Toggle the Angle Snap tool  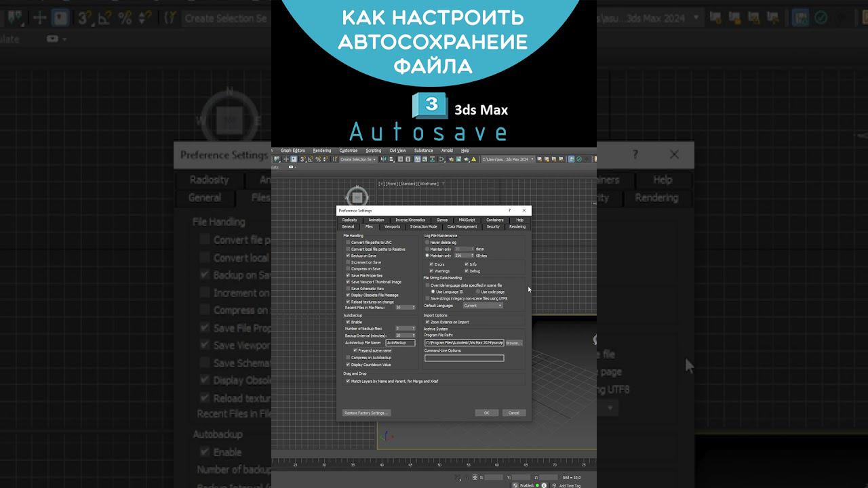click(310, 159)
